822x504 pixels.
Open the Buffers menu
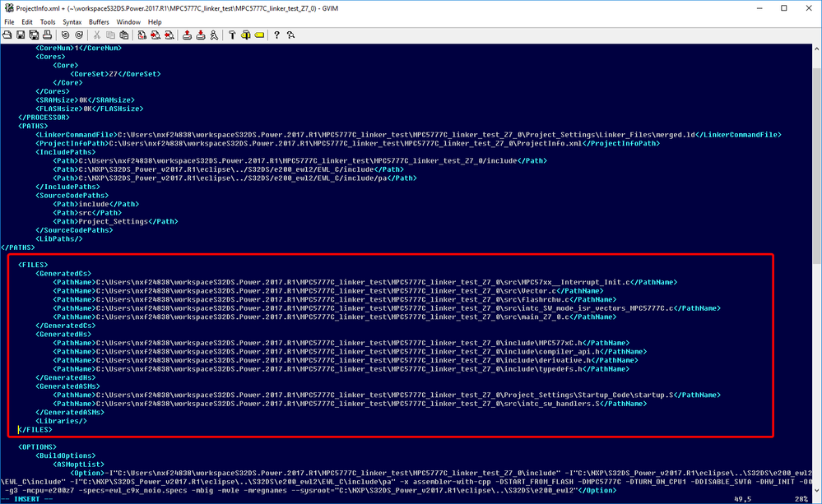coord(99,22)
